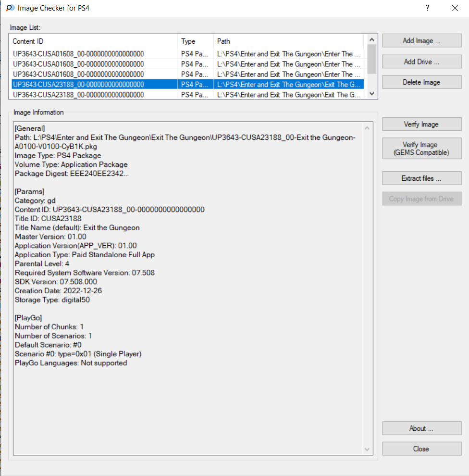This screenshot has width=469, height=476.
Task: Click Verify Image (GEMS Compatible) button
Action: click(421, 149)
